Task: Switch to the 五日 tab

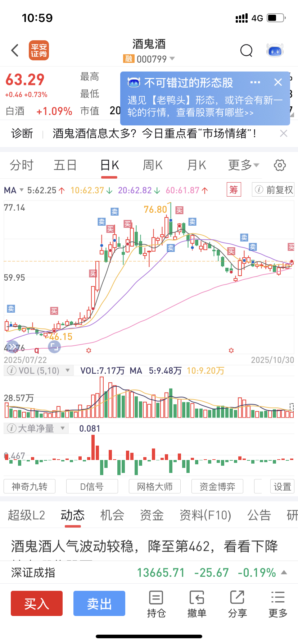Action: point(65,165)
